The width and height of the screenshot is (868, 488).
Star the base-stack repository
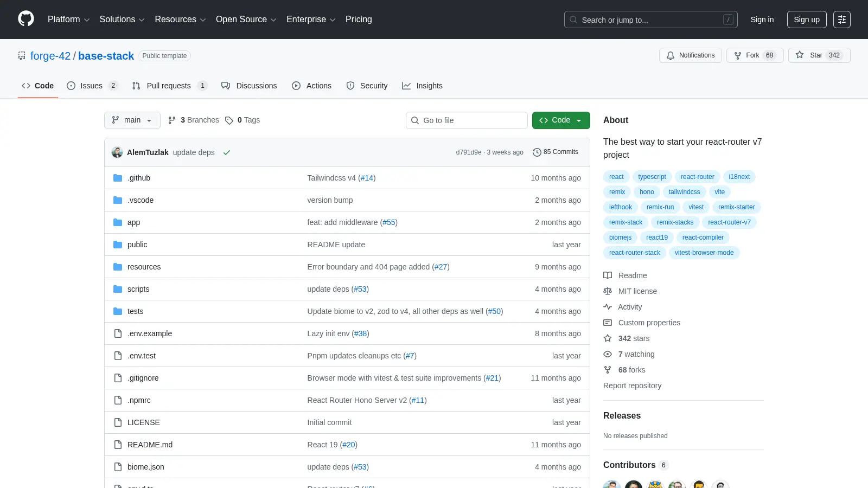(819, 55)
